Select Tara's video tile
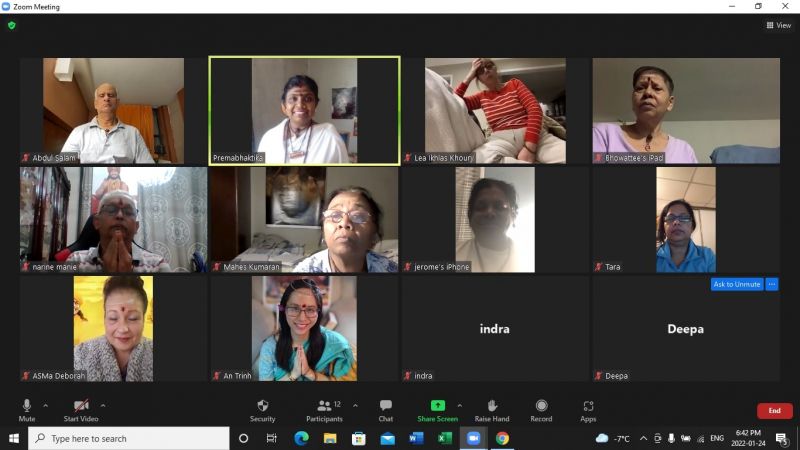 pyautogui.click(x=686, y=219)
